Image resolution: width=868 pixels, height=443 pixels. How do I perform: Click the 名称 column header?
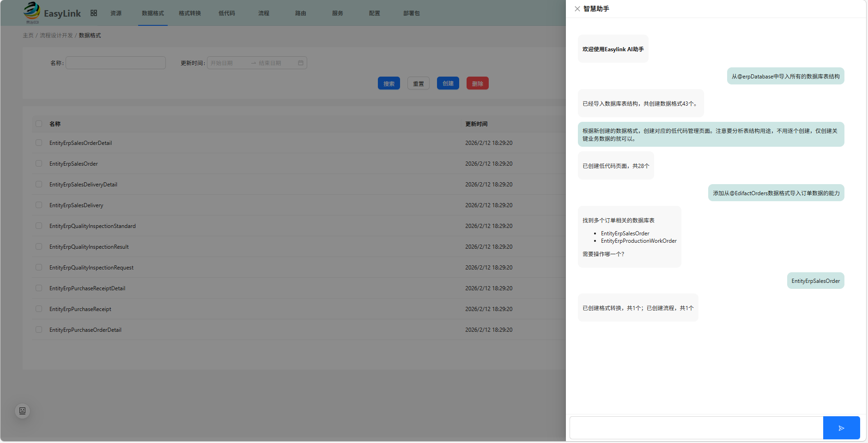(x=55, y=124)
